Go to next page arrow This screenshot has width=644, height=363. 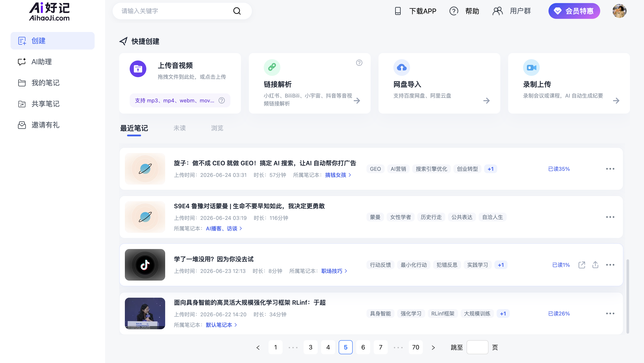point(433,347)
